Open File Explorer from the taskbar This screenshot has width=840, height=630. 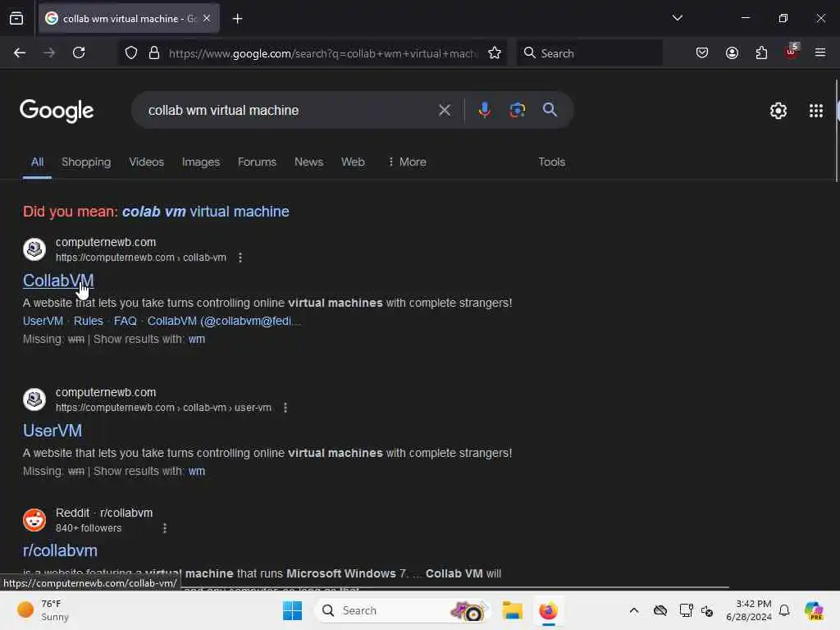pyautogui.click(x=512, y=610)
